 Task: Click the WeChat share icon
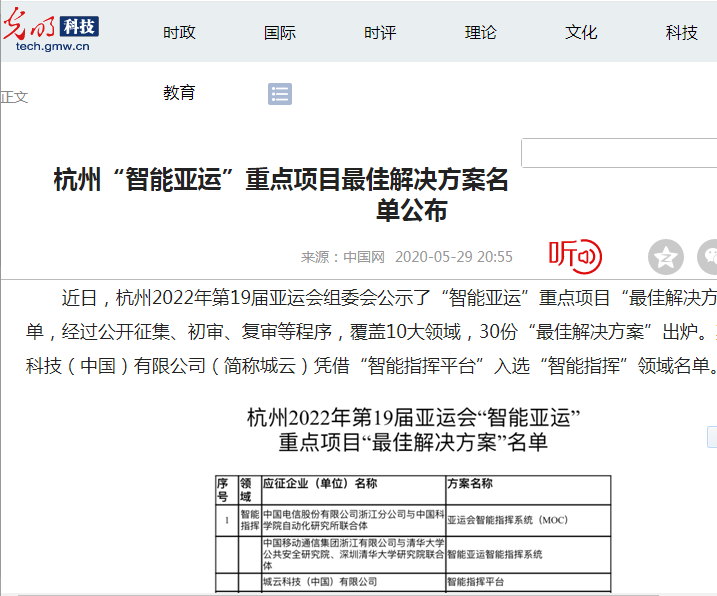point(707,257)
